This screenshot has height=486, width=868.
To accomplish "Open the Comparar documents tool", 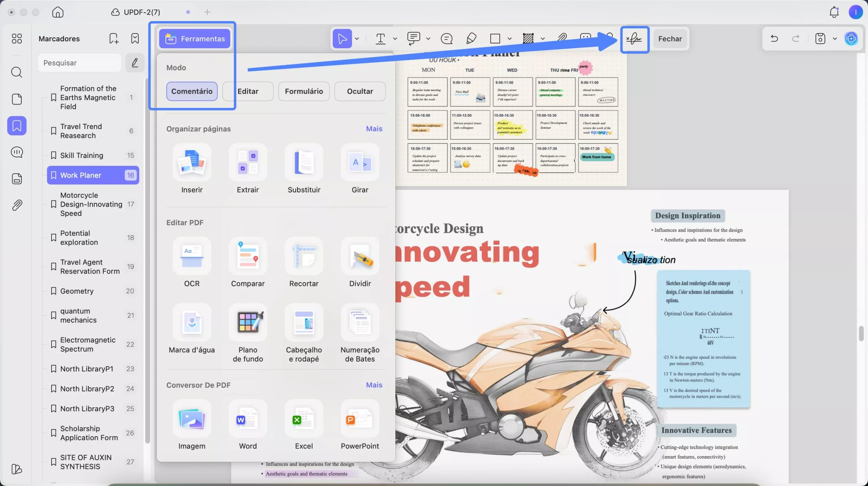I will [x=248, y=263].
